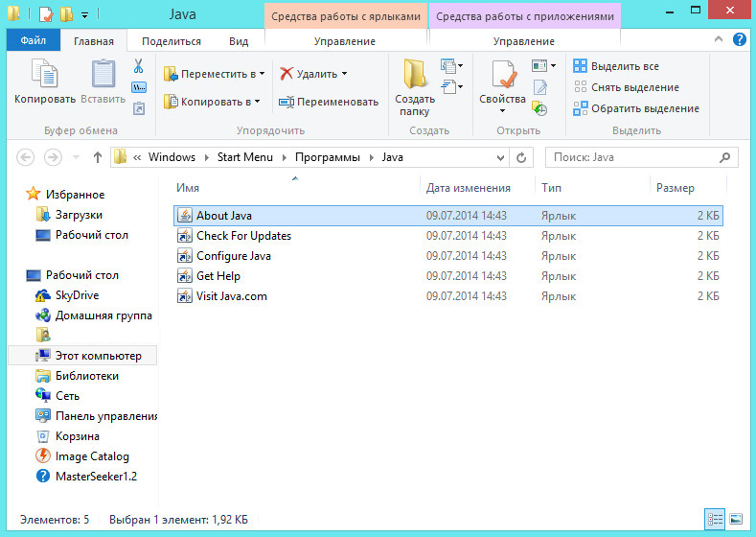Switch to large icons view in the status bar

(736, 519)
